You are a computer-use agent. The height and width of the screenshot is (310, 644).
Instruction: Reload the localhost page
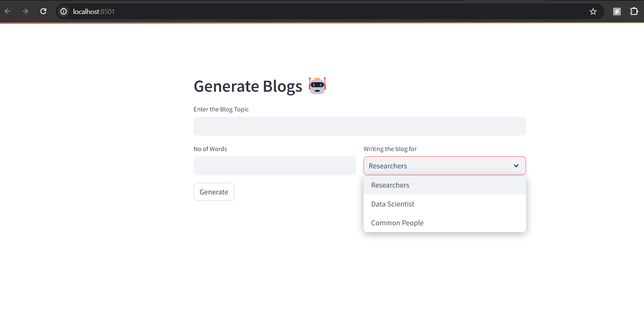pyautogui.click(x=43, y=11)
